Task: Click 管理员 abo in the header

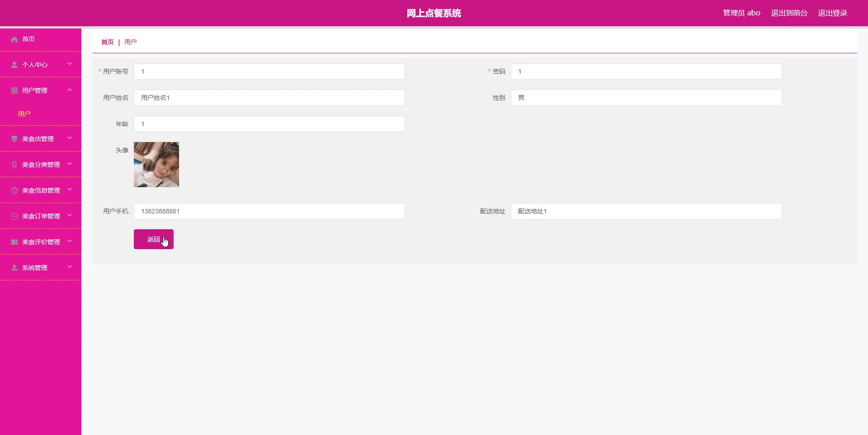Action: coord(741,13)
